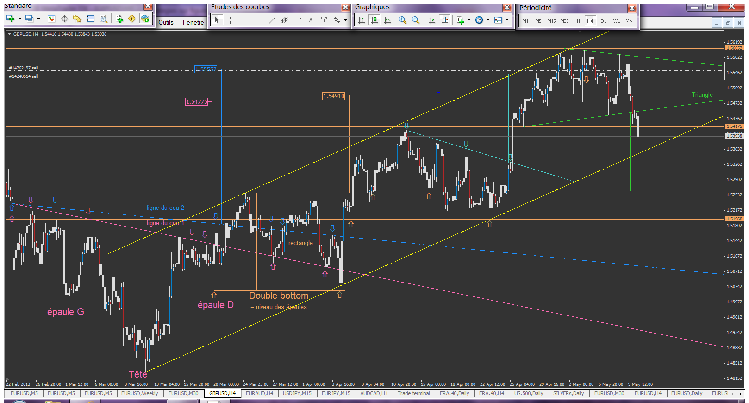Open the Indicators list icon
749x403 pixels.
point(460,20)
